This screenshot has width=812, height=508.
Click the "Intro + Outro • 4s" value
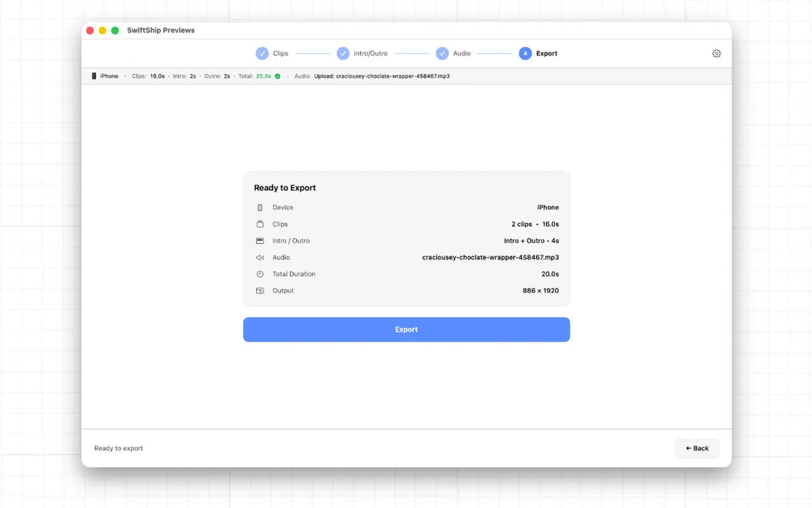pyautogui.click(x=531, y=240)
